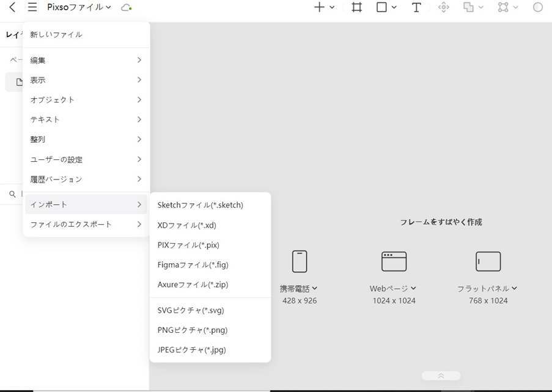Viewport: 552px width, 392px height.
Task: Click the layer search magnifier icon
Action: pos(12,194)
